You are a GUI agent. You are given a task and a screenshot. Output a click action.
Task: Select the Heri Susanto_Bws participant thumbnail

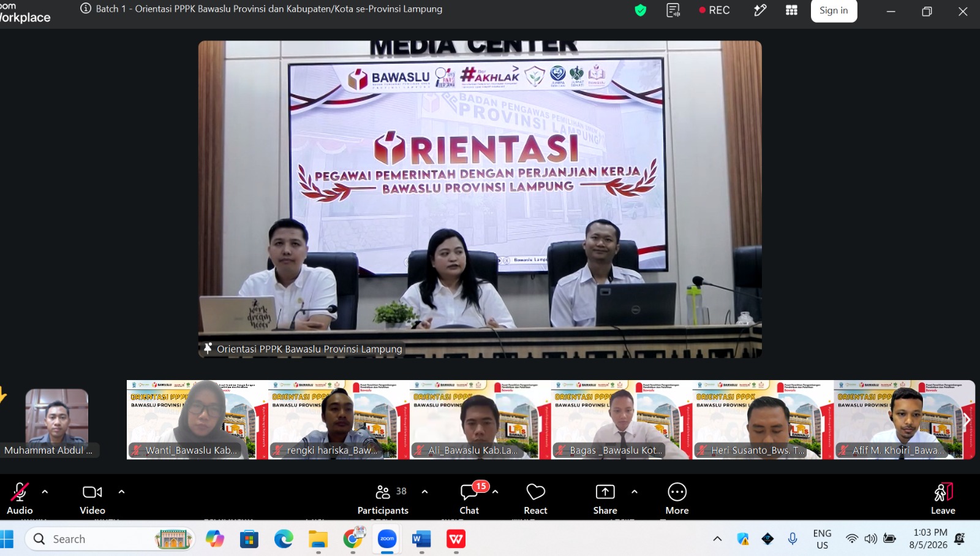pos(763,420)
